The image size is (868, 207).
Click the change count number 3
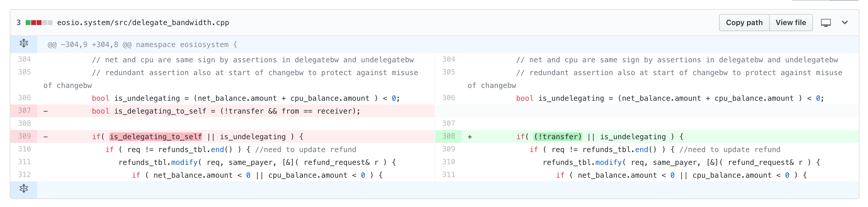click(19, 23)
